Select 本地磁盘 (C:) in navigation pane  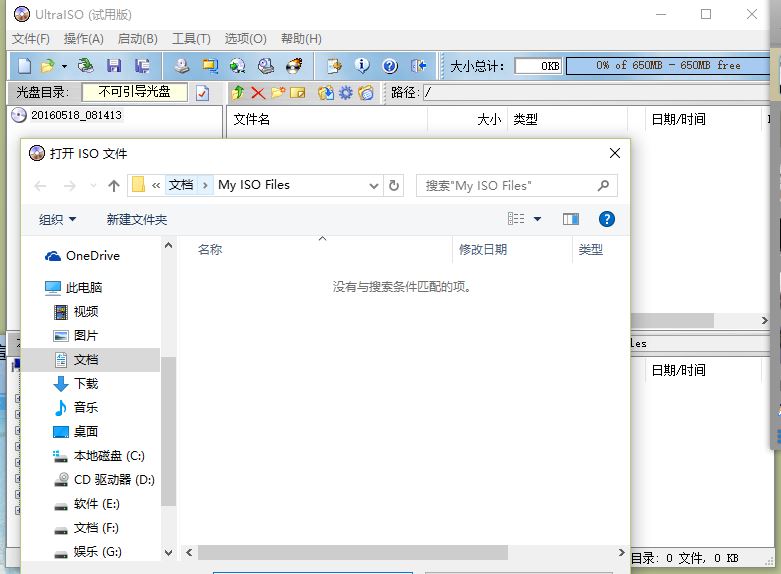[x=99, y=456]
